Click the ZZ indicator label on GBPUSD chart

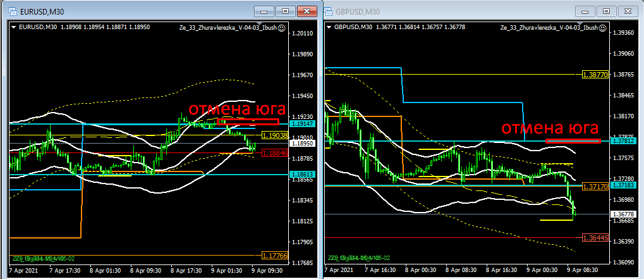[x=358, y=258]
